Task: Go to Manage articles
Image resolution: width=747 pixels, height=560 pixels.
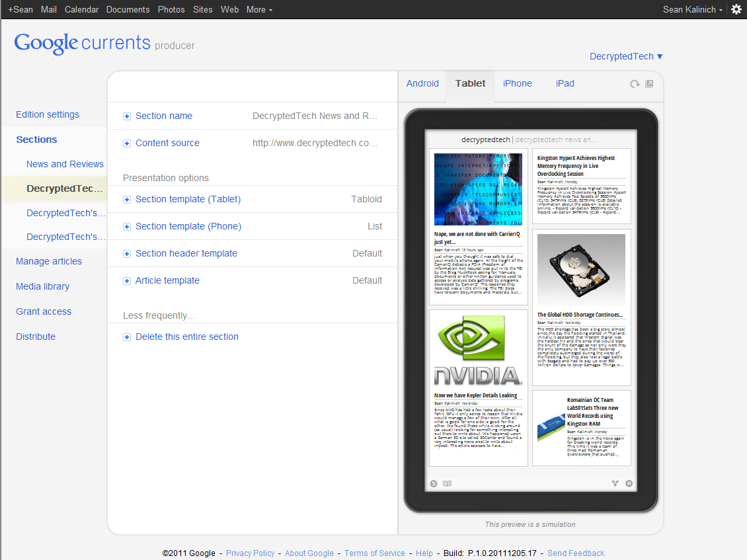Action: point(49,261)
